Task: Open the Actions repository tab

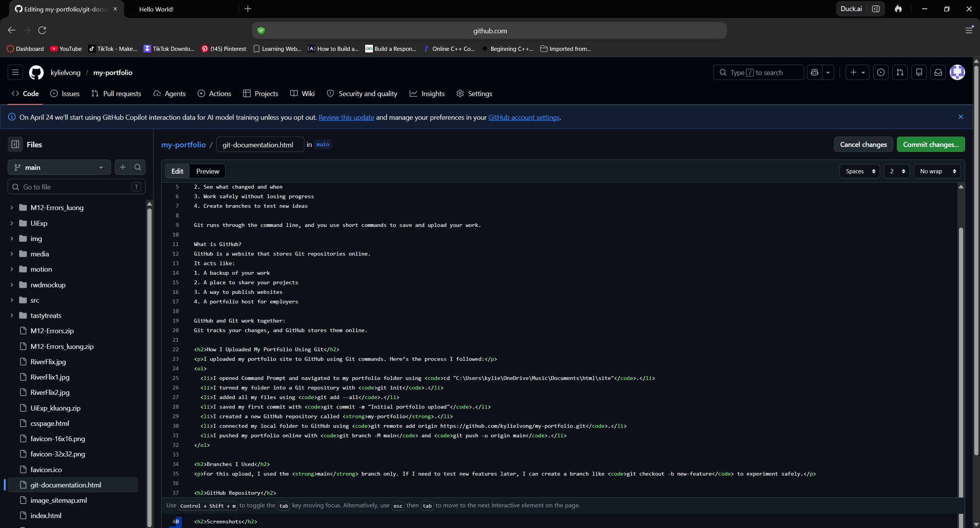Action: click(x=214, y=93)
